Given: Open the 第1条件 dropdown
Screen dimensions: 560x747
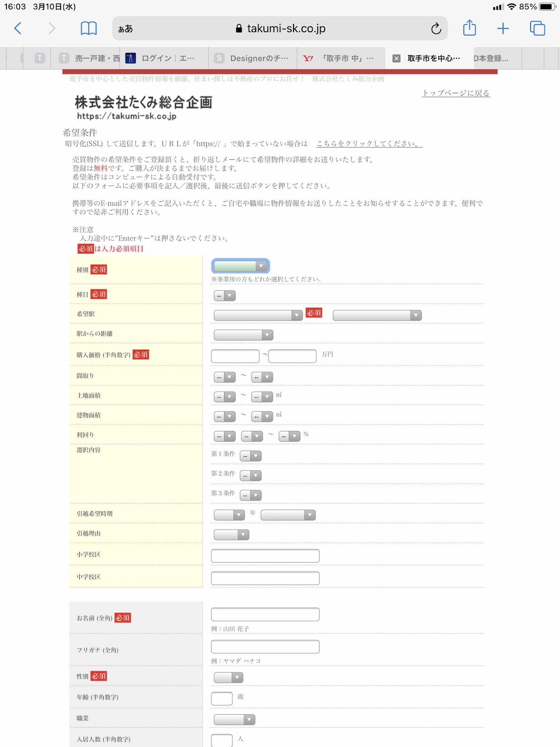Looking at the screenshot, I should click(251, 456).
